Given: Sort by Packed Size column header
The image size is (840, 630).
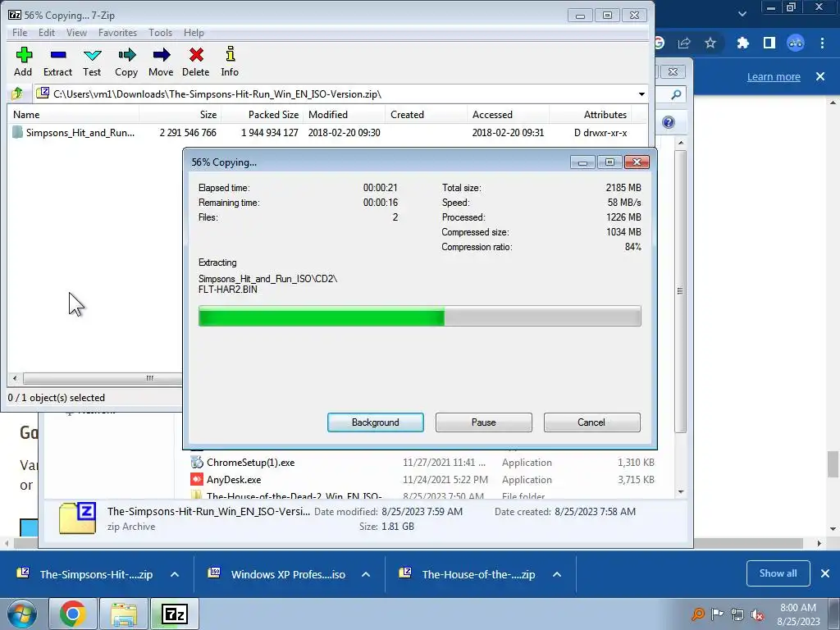Looking at the screenshot, I should (x=262, y=115).
